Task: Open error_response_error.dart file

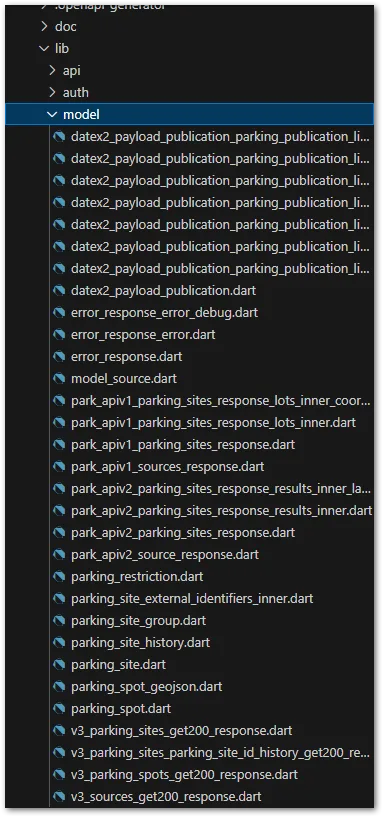Action: point(143,335)
